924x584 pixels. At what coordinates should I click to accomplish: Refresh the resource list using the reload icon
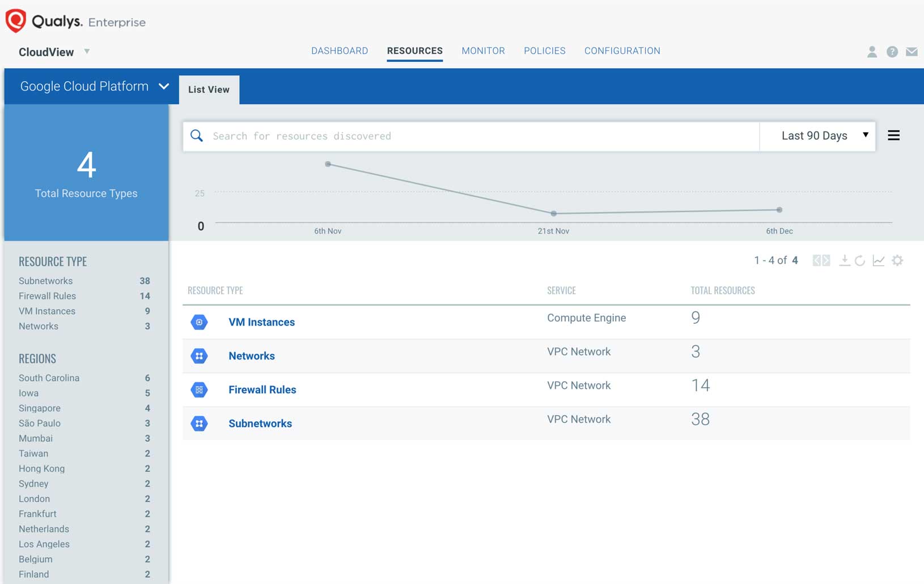(861, 261)
